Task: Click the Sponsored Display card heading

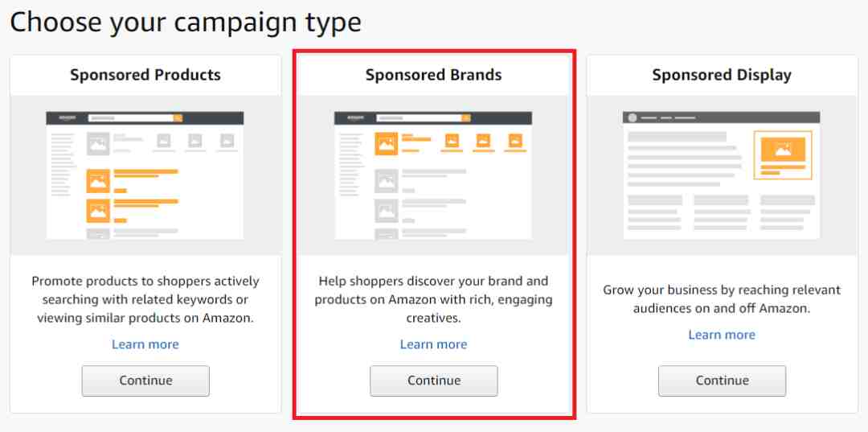Action: 722,75
